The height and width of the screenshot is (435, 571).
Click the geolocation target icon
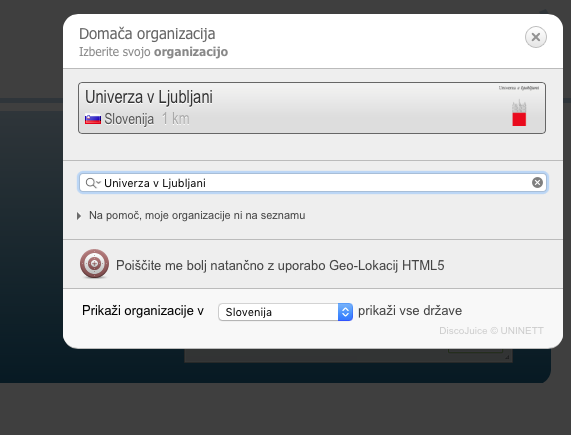[94, 264]
